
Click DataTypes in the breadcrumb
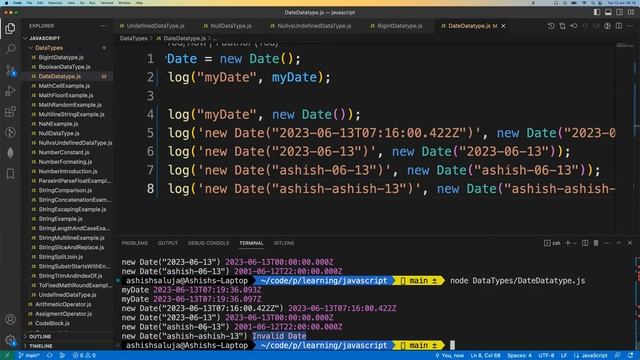[x=133, y=38]
